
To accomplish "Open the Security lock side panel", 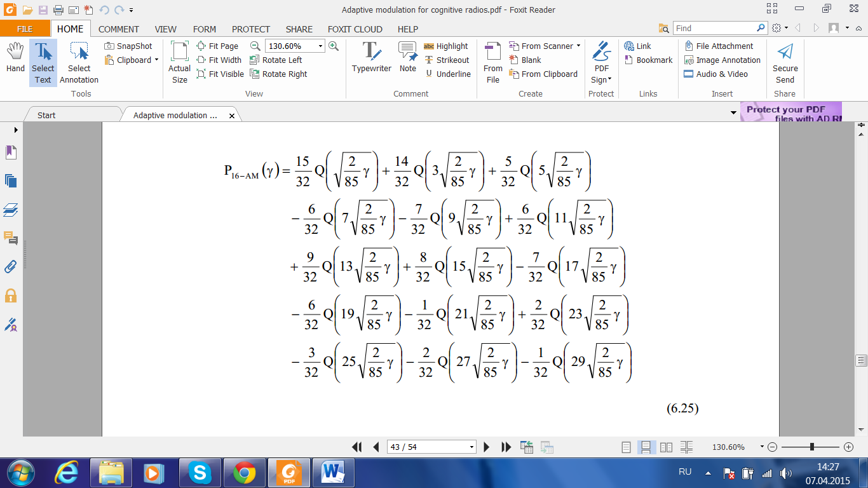I will pyautogui.click(x=11, y=295).
